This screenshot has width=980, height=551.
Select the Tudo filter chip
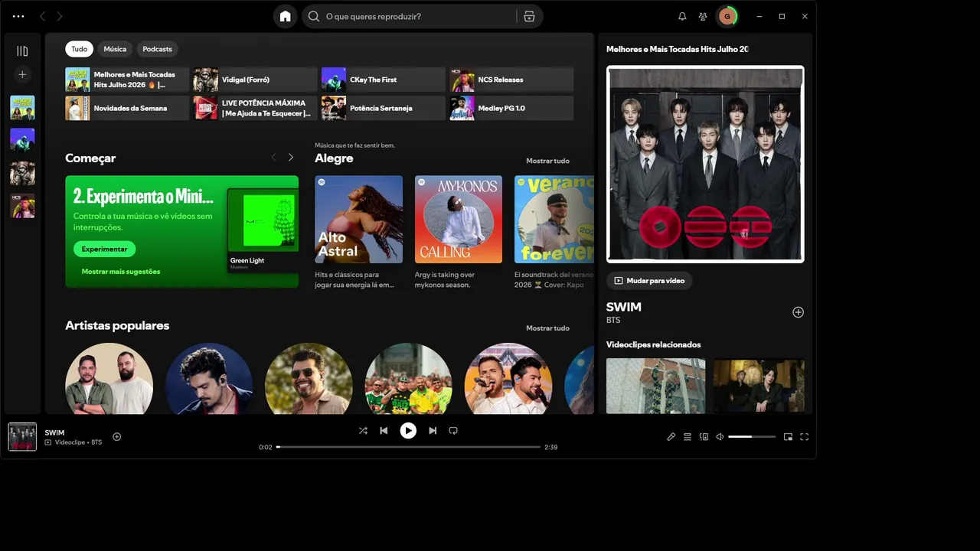(x=80, y=49)
